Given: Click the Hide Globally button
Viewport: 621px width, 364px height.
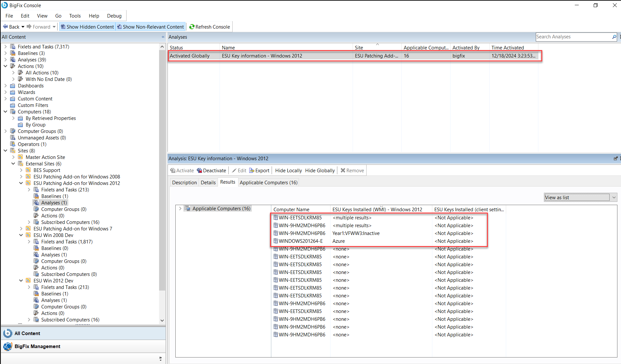Looking at the screenshot, I should point(320,171).
